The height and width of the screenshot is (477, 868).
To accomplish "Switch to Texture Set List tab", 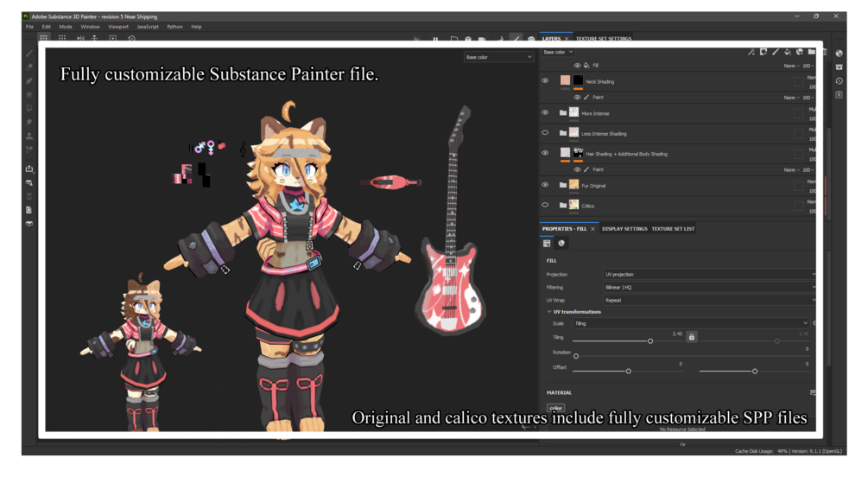I will (673, 229).
